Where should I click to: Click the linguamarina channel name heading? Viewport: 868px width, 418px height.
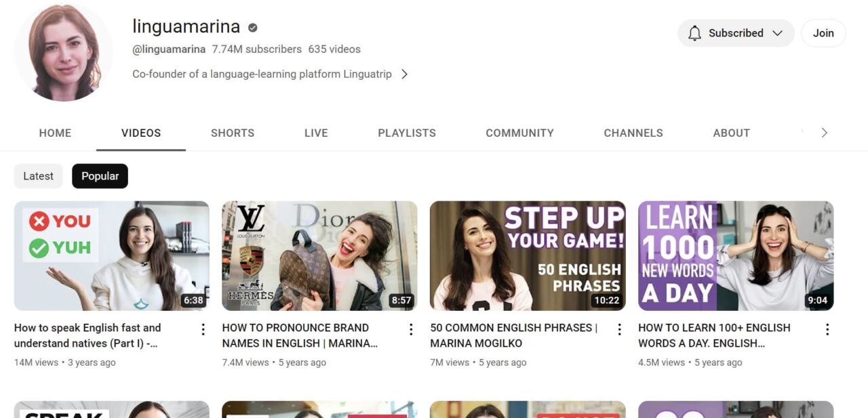(x=186, y=26)
